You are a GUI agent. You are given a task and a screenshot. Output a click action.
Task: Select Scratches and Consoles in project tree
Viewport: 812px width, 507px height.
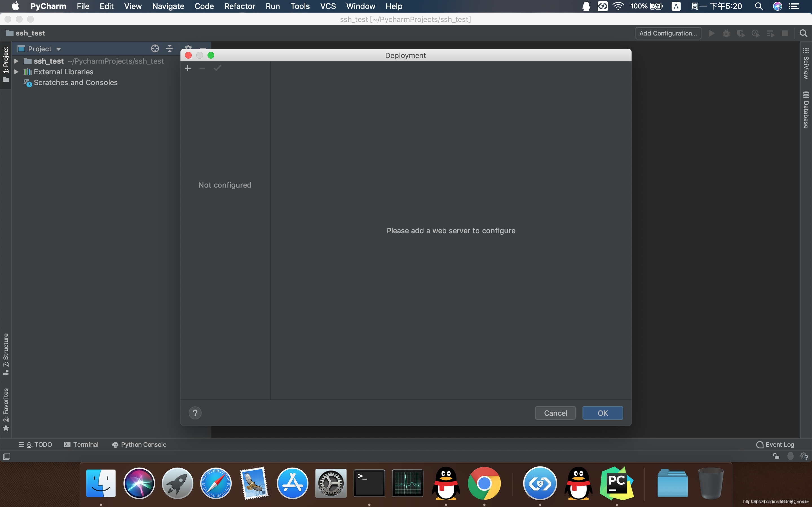point(76,83)
